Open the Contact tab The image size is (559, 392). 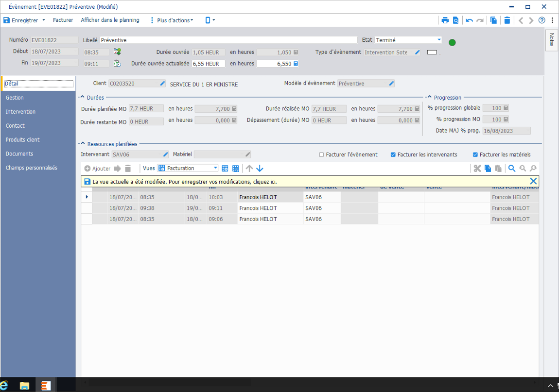(x=38, y=126)
